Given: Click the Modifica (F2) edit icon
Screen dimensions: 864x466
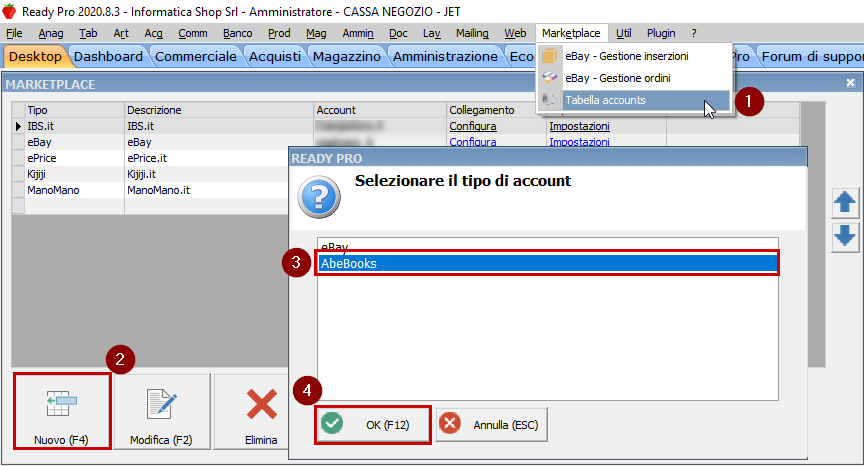Looking at the screenshot, I should 161,403.
